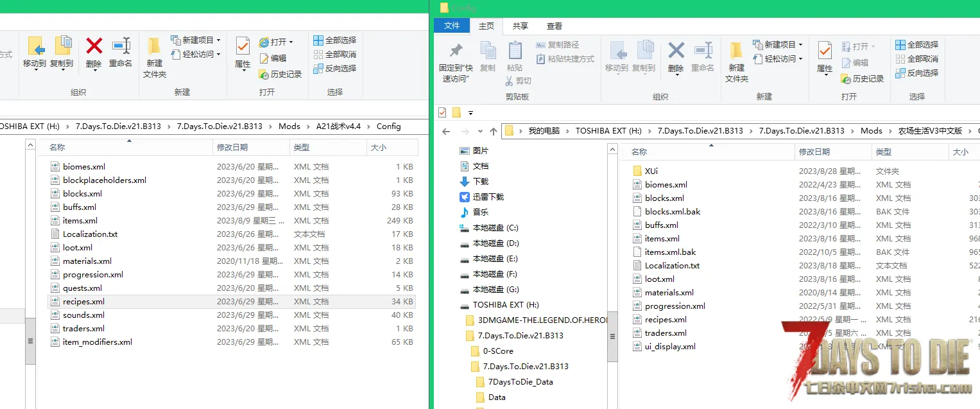Select all (全部选择) in the A21战术v4.4 window
This screenshot has height=409, width=980.
[334, 40]
